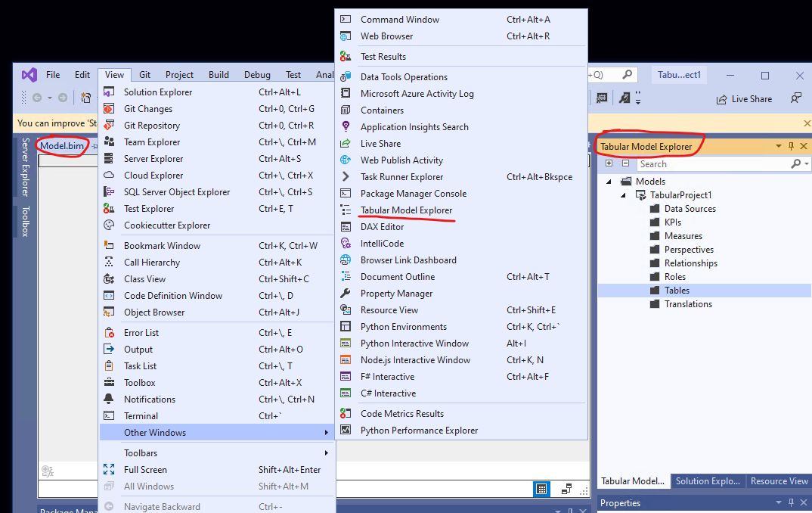This screenshot has height=513, width=812.
Task: Click the Collapse All minus icon in explorer
Action: point(625,163)
